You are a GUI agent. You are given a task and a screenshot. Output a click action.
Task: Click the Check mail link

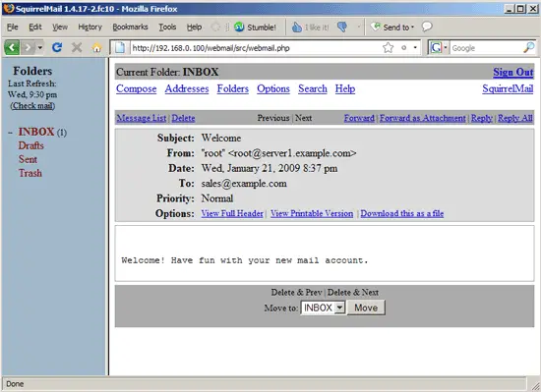(x=32, y=106)
